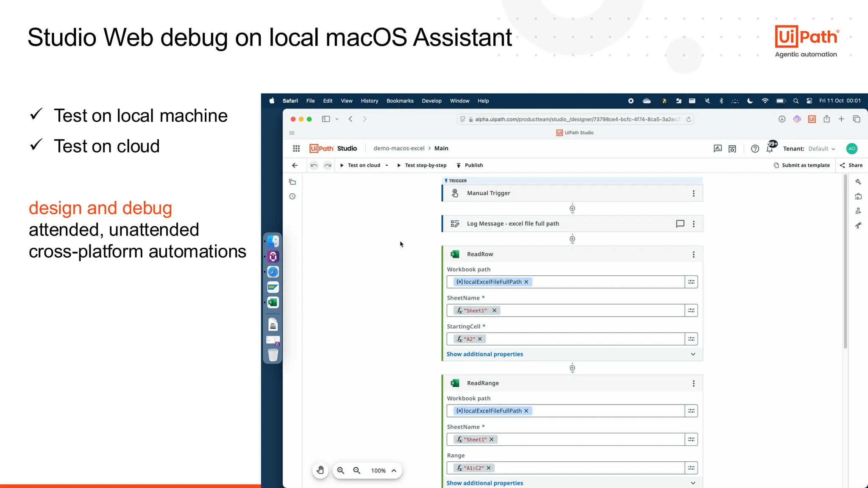Click the Share button
Screen dimensions: 868x488
coord(851,165)
